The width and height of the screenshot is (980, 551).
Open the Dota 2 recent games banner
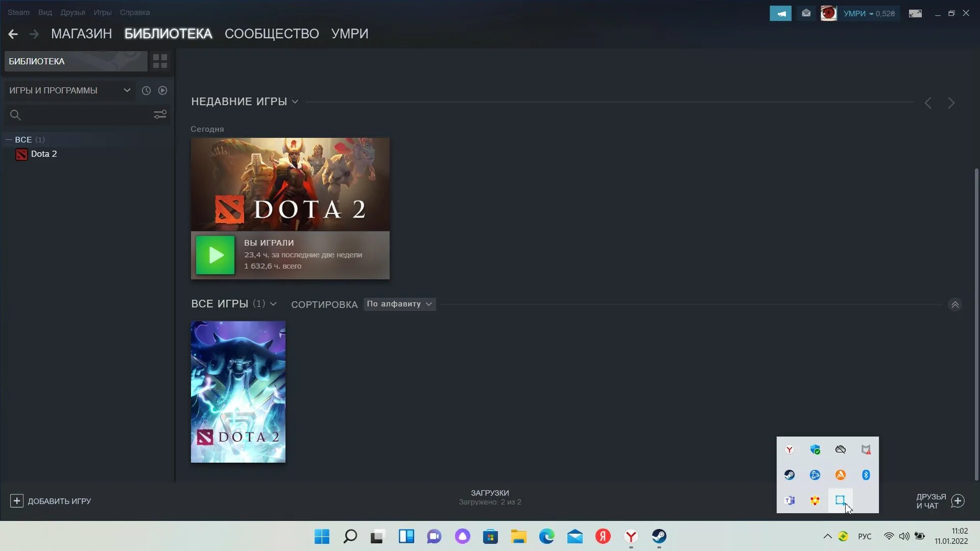coord(290,184)
